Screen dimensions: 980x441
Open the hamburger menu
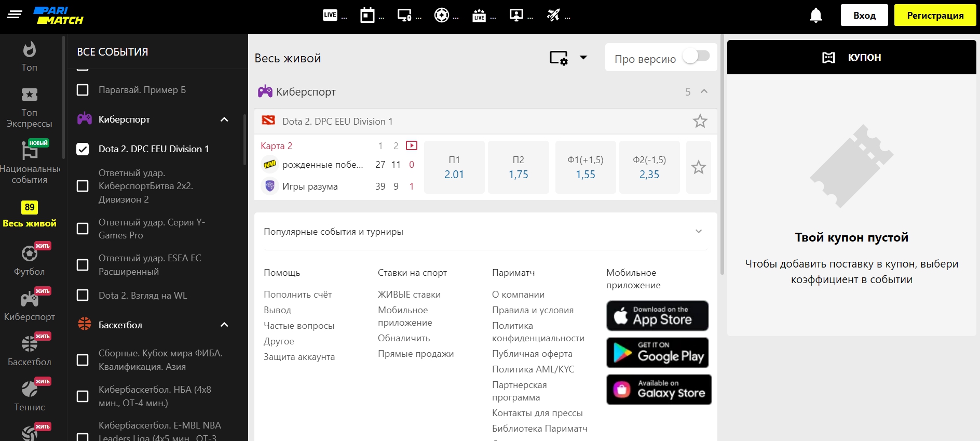15,15
